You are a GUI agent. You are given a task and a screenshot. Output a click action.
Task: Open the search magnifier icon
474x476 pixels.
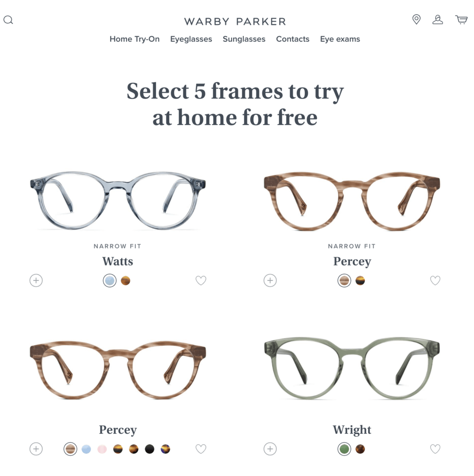(8, 20)
